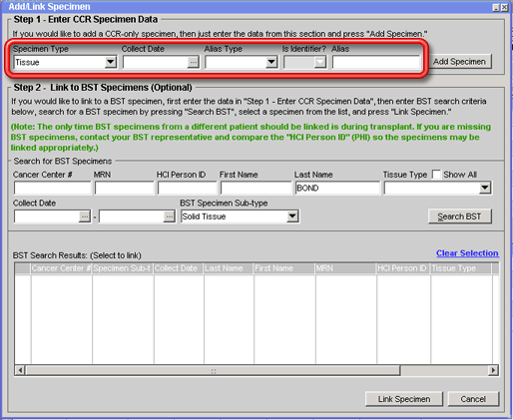Image resolution: width=513 pixels, height=420 pixels.
Task: Click the results scrollbar right arrow
Action: (x=493, y=370)
